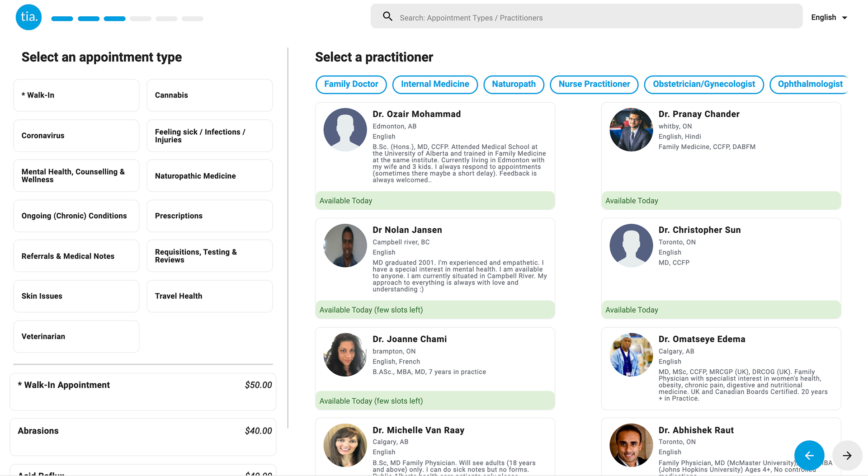Choose the Cannabis appointment type

[x=210, y=95]
